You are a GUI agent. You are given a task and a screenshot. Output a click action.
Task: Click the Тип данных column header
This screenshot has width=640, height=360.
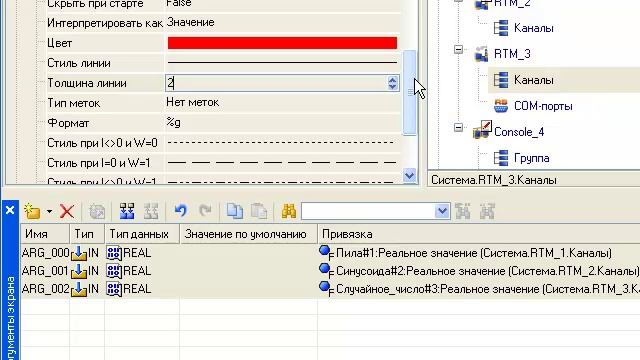tap(142, 234)
